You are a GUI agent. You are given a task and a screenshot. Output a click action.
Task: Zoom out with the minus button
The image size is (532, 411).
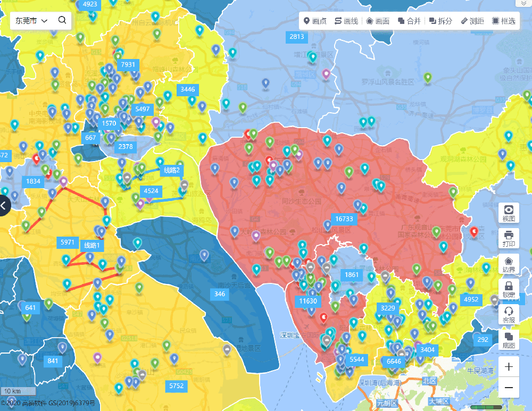pos(509,387)
